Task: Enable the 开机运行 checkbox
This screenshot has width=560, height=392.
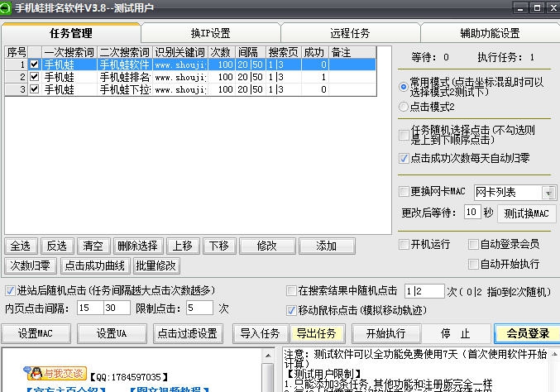Action: [x=404, y=244]
